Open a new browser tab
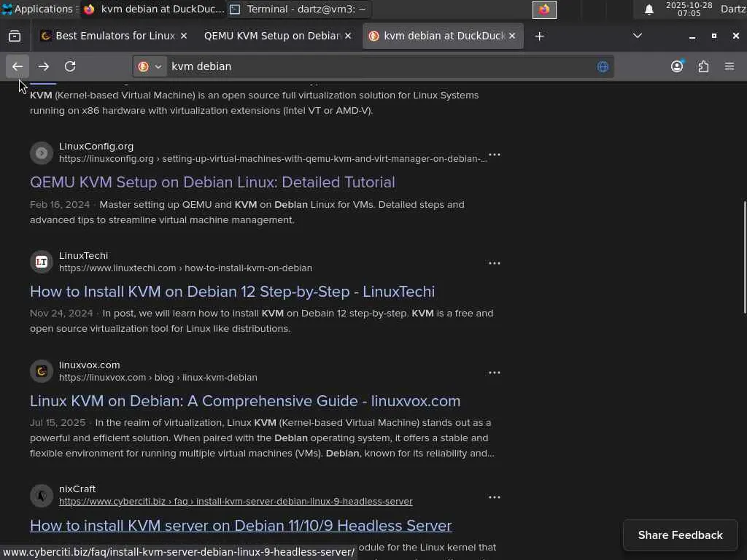The width and height of the screenshot is (747, 560). click(x=539, y=36)
